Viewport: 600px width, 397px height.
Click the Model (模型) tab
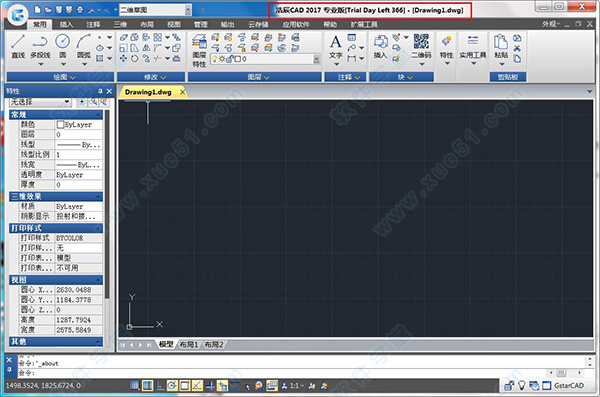coord(166,345)
